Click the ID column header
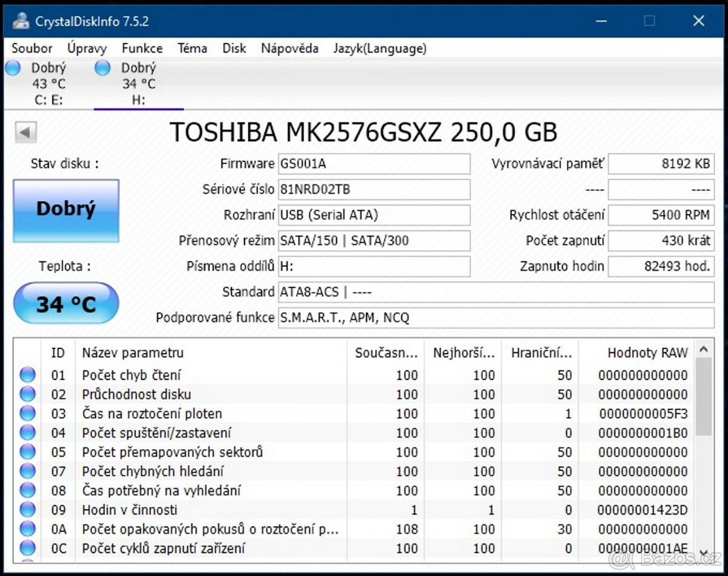 (58, 352)
